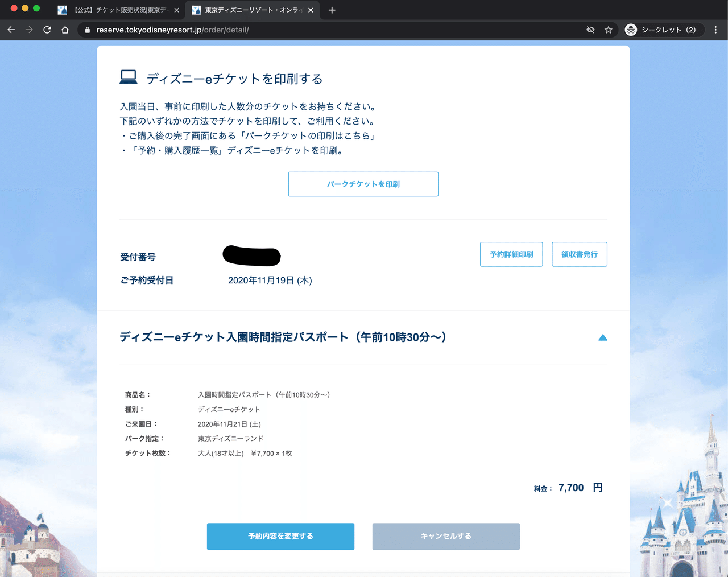Click the total price 7,700 円
The width and height of the screenshot is (728, 577).
click(x=581, y=488)
